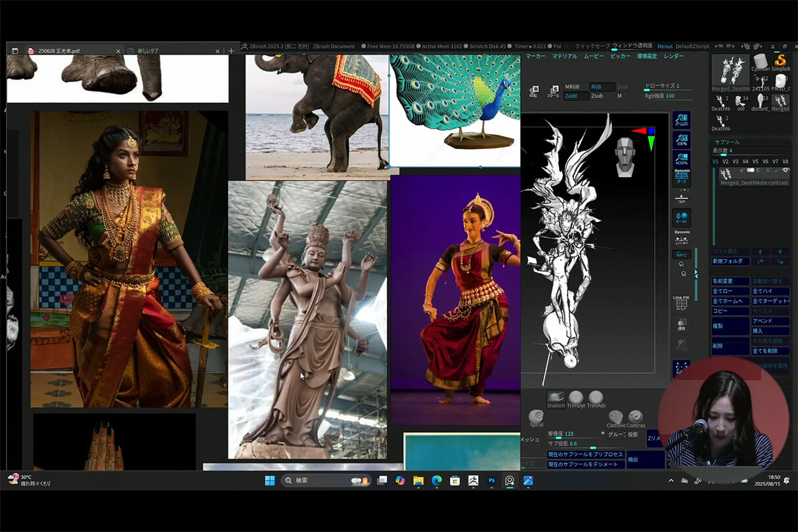The height and width of the screenshot is (532, 798).
Task: Select the SnakeHook brush
Action: tap(556, 399)
